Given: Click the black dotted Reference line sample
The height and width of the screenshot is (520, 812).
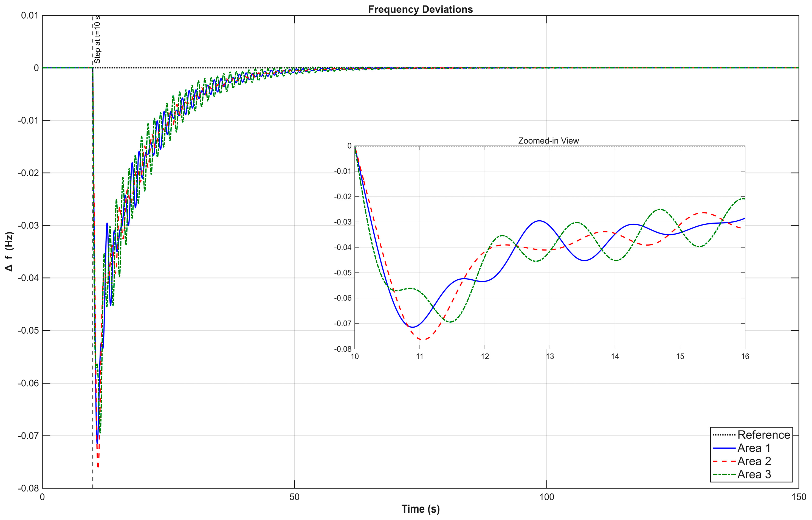Looking at the screenshot, I should coord(724,435).
